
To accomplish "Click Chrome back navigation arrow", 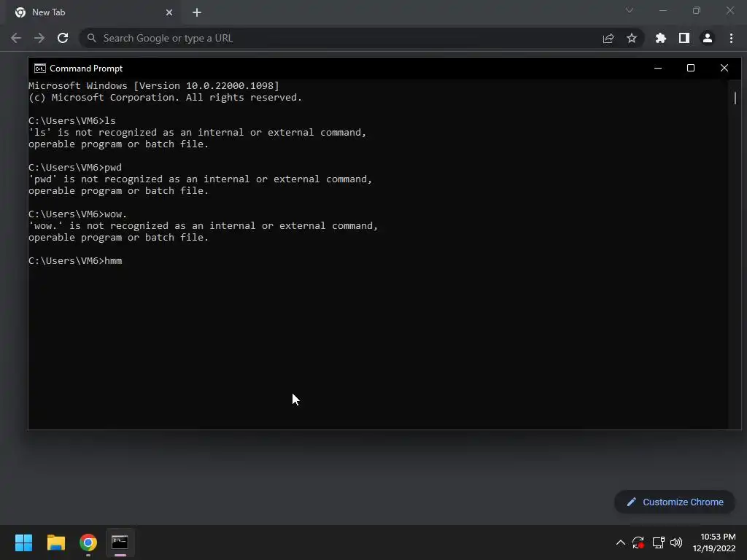I will tap(16, 38).
